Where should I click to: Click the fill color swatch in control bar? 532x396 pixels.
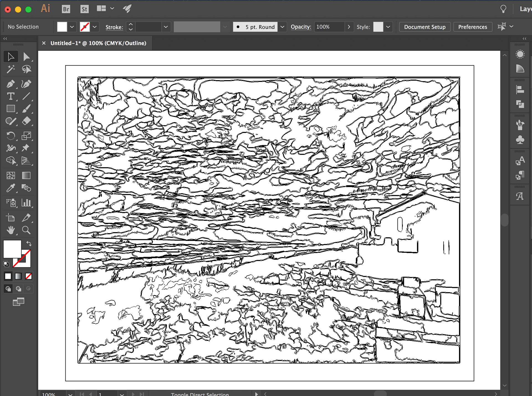pyautogui.click(x=62, y=27)
